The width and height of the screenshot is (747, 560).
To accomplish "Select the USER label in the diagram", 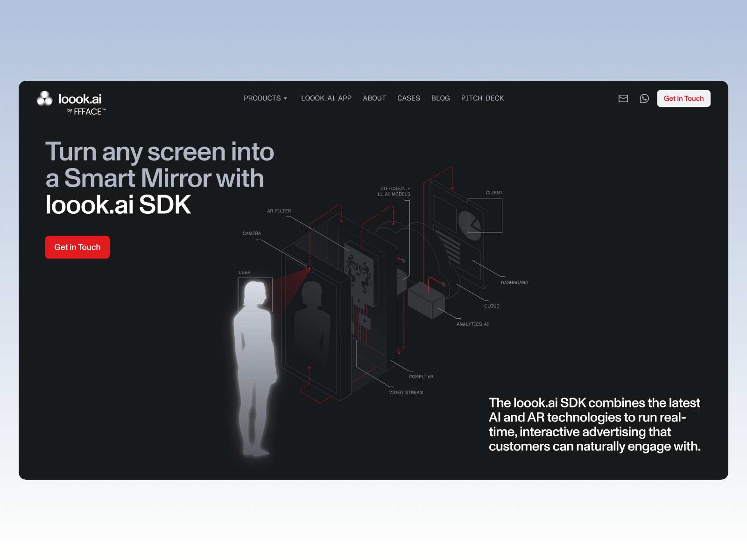I will click(244, 273).
